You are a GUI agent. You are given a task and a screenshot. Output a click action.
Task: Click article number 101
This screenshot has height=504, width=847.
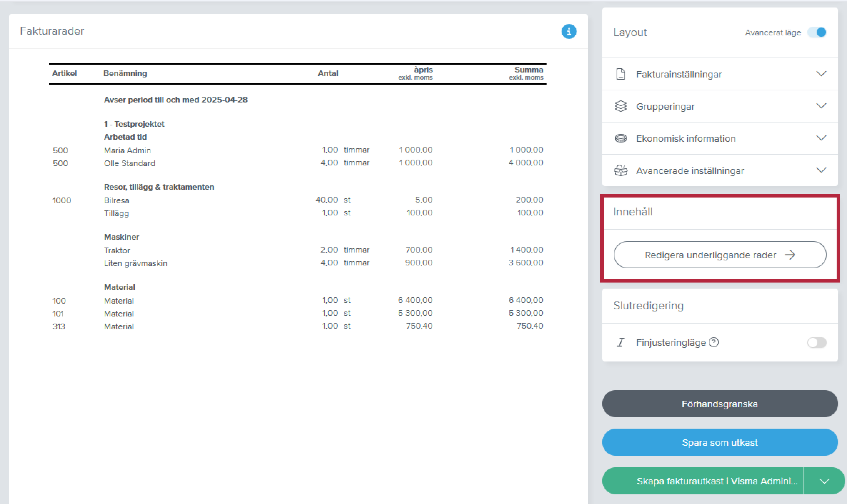click(x=58, y=313)
